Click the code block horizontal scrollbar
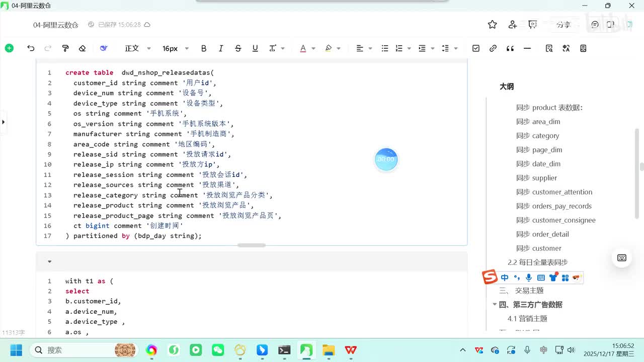The image size is (644, 362). coord(252,245)
